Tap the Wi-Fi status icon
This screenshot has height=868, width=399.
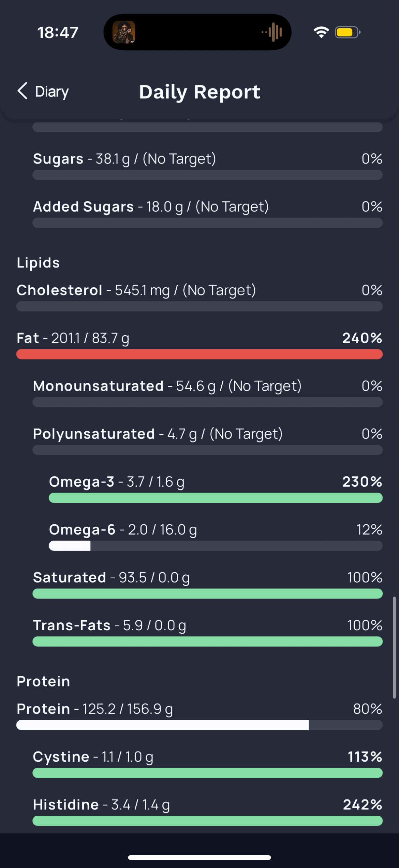321,32
